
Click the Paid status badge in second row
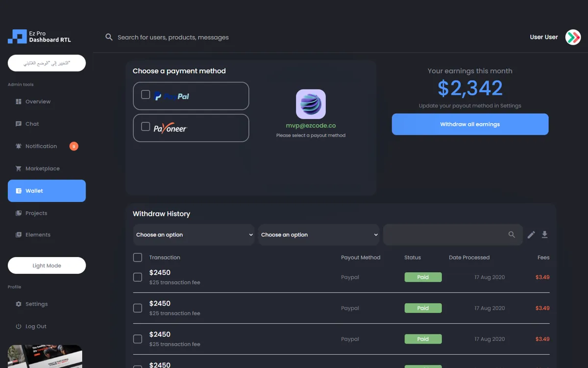[x=423, y=308]
